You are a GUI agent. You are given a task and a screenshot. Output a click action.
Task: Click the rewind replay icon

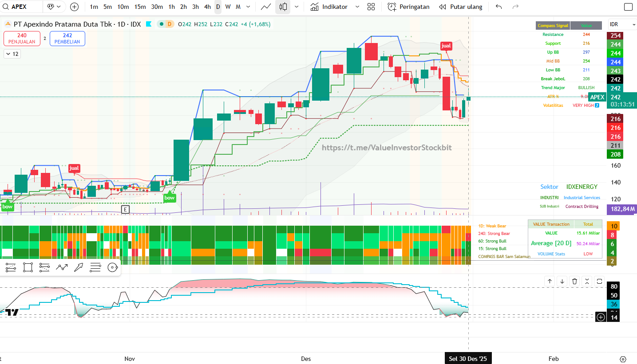(442, 7)
